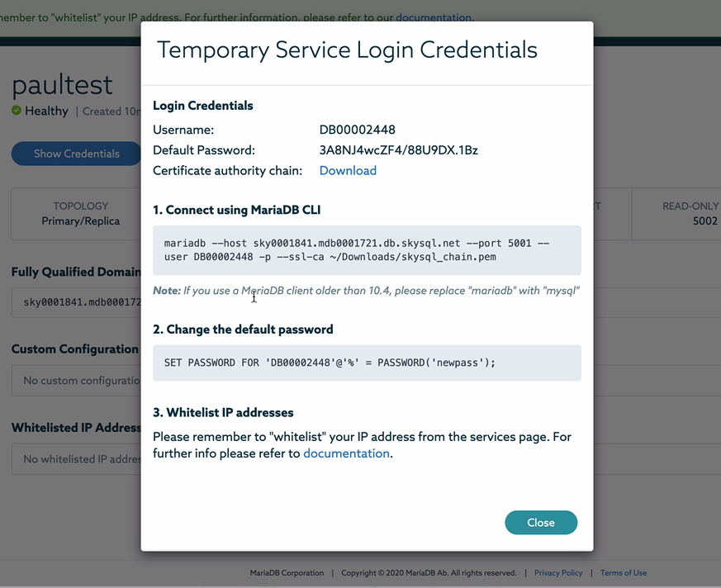The height and width of the screenshot is (588, 721).
Task: Click the paultest service name heading
Action: pos(63,84)
